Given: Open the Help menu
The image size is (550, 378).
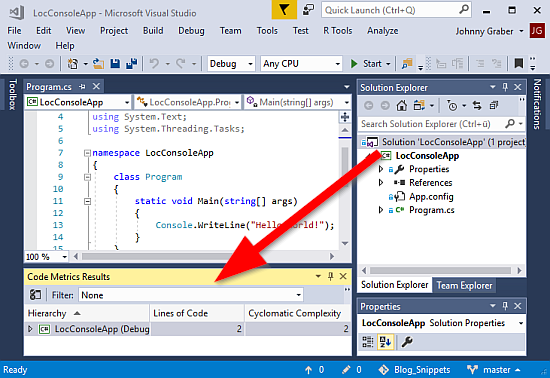Looking at the screenshot, I should (65, 46).
